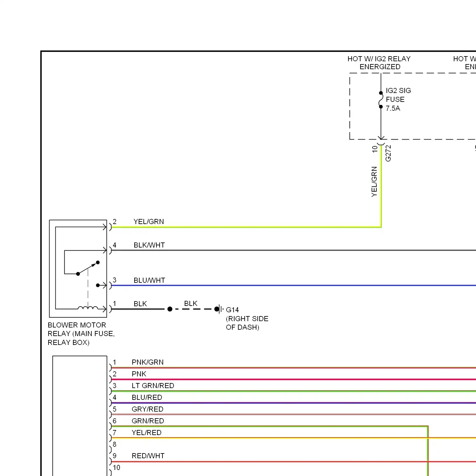Select the 'GRN/RED' wire label

tap(148, 421)
